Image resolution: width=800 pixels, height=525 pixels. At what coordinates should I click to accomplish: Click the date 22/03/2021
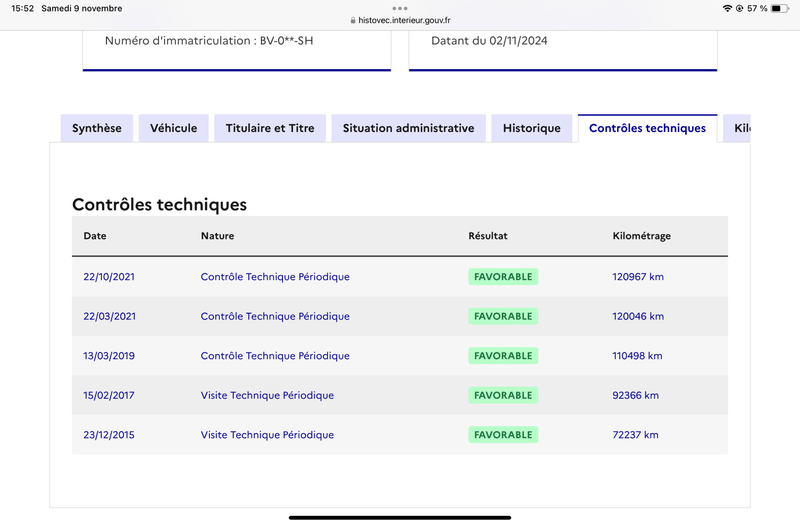(x=110, y=316)
